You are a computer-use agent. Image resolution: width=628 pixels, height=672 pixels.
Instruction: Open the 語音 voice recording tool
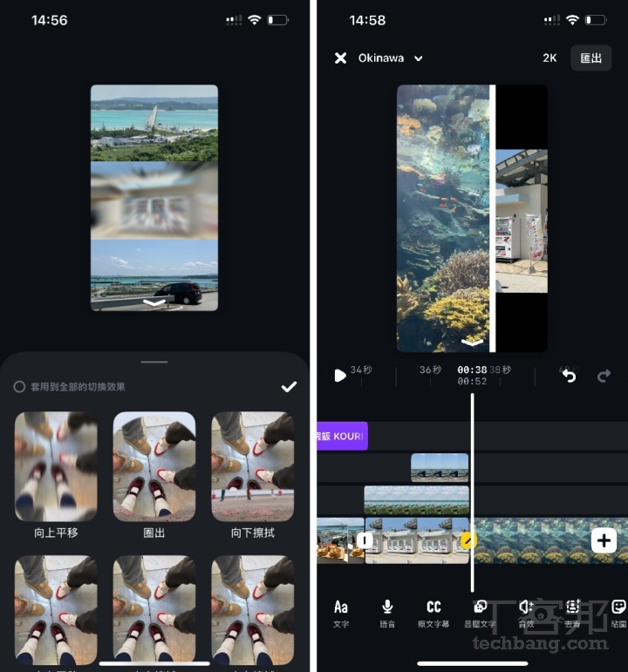(x=387, y=611)
